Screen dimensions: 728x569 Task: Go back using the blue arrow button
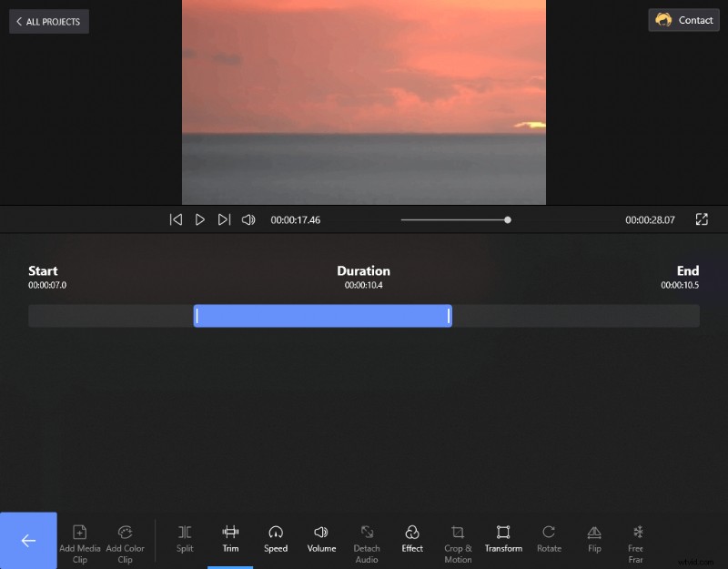[29, 540]
